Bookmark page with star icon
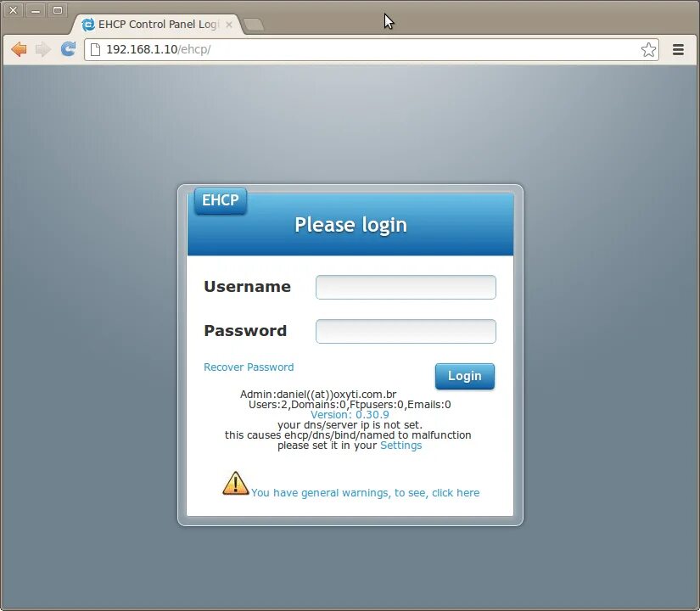This screenshot has height=611, width=700. coord(648,49)
